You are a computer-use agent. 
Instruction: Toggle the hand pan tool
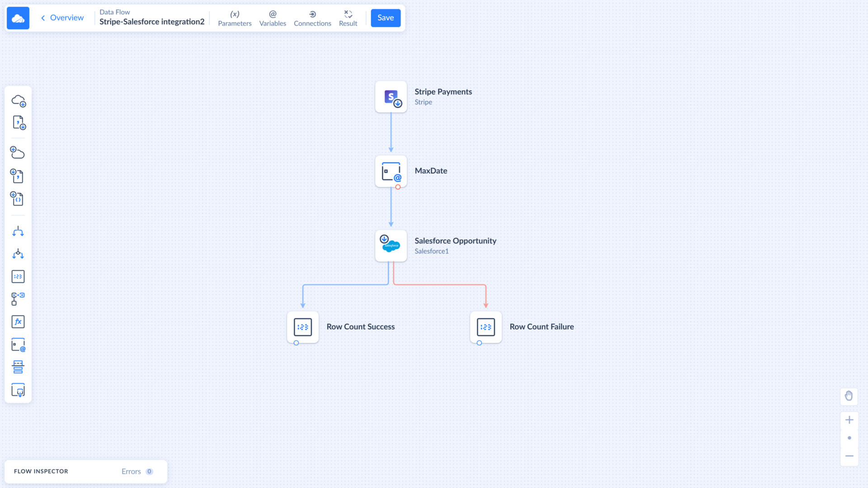coord(849,396)
